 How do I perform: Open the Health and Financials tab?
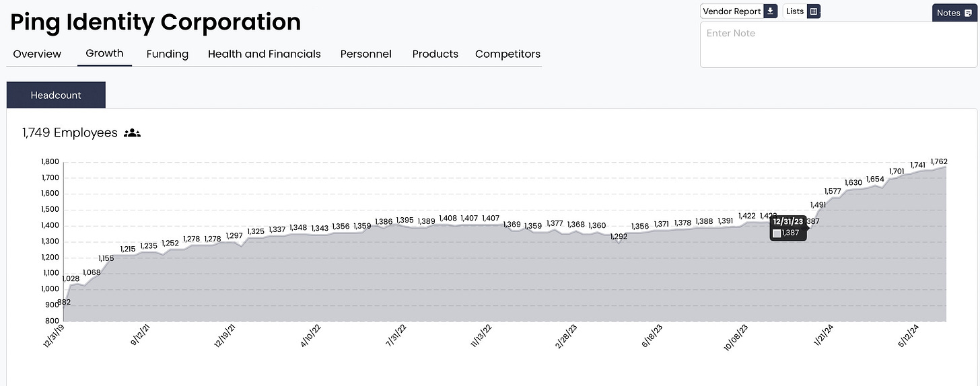pyautogui.click(x=265, y=54)
